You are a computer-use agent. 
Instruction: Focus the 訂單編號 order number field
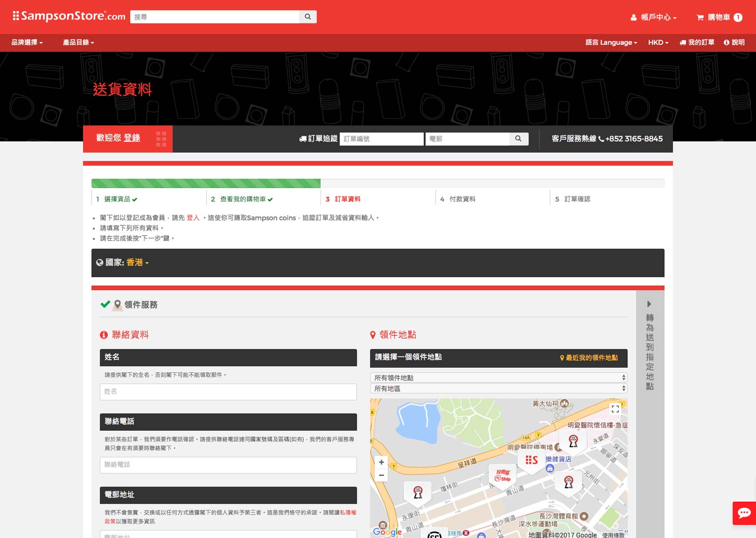[382, 139]
